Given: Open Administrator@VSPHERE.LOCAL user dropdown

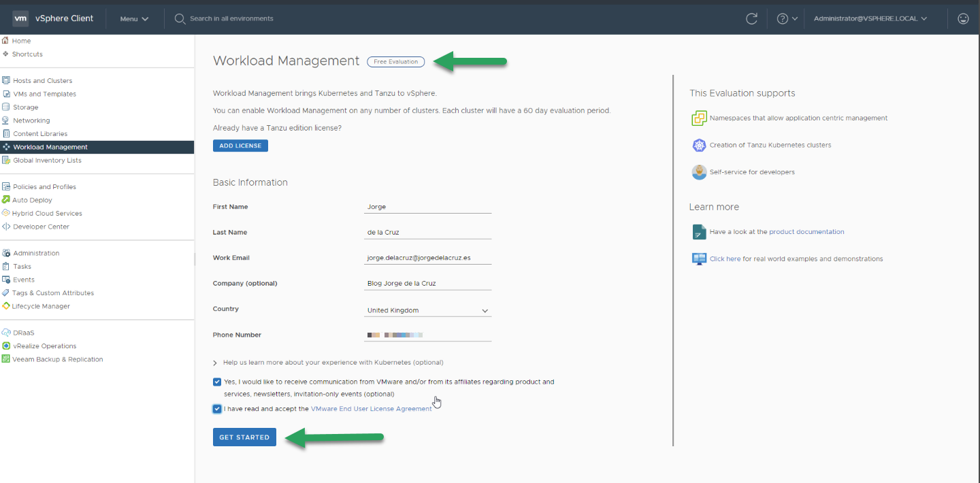Looking at the screenshot, I should pos(870,18).
